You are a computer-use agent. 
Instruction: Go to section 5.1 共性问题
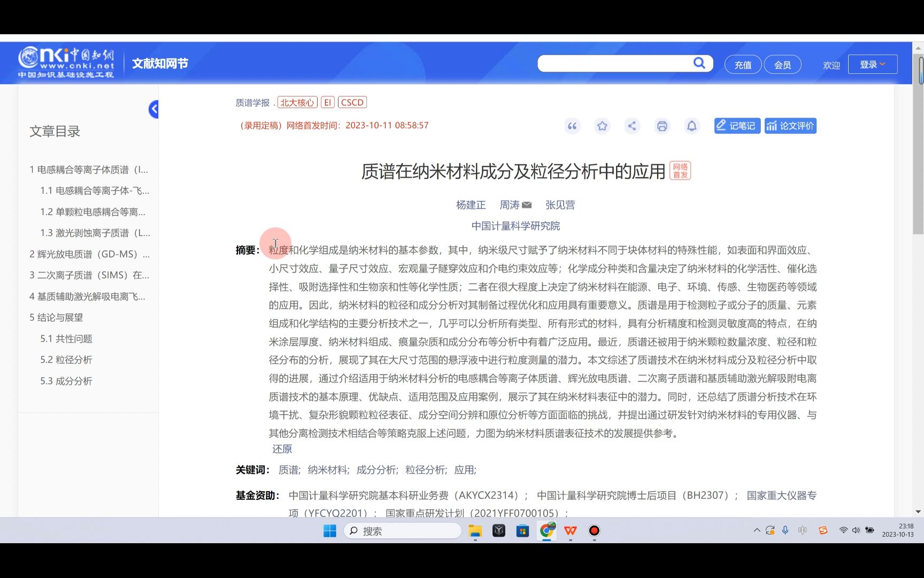point(66,339)
